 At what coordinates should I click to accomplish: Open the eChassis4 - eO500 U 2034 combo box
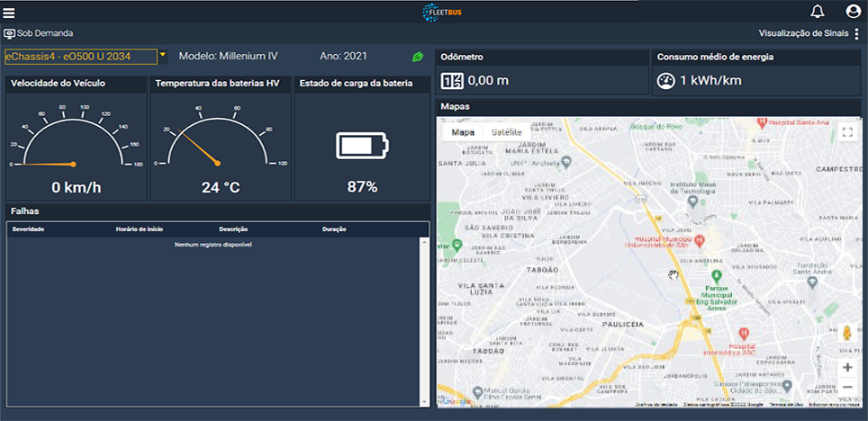pyautogui.click(x=80, y=57)
